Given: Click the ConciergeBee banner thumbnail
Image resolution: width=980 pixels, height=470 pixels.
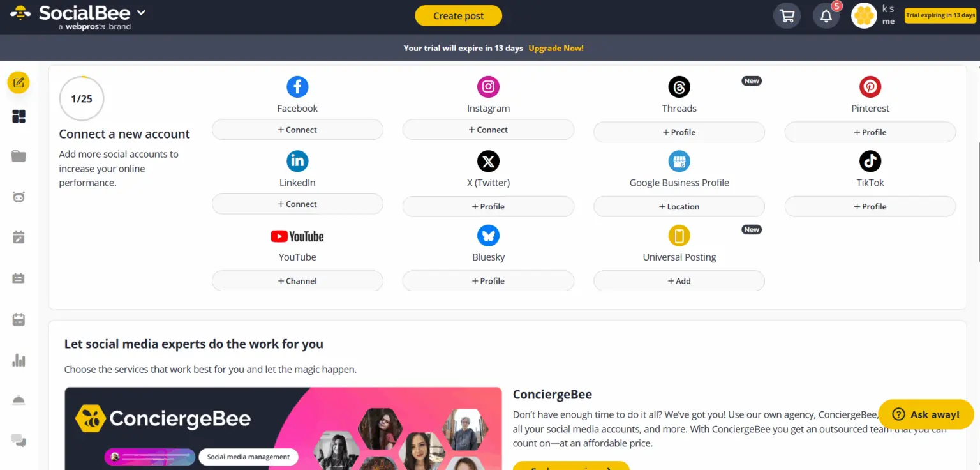Looking at the screenshot, I should tap(283, 428).
